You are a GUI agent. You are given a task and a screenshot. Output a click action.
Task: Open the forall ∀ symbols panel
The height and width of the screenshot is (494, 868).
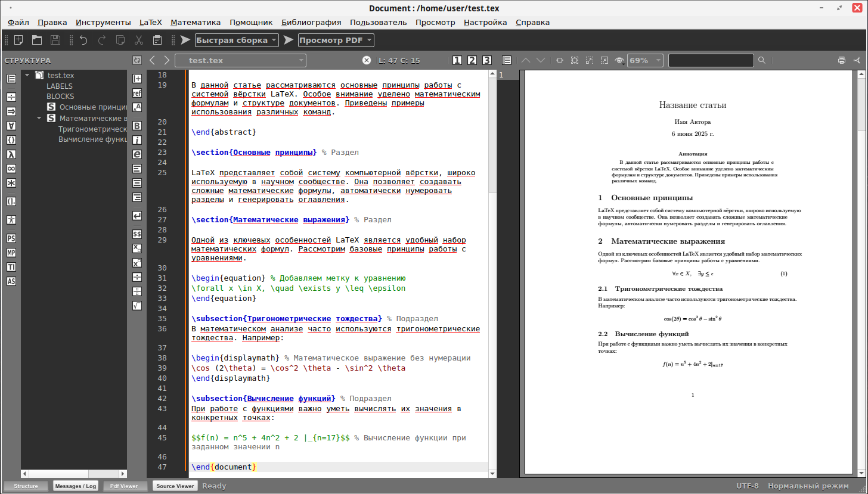click(11, 126)
